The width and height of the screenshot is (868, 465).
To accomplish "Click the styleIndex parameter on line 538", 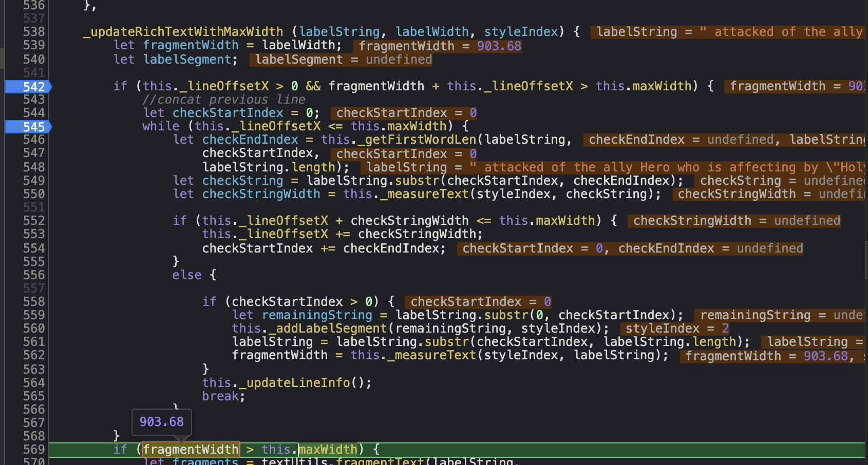I will coord(521,32).
